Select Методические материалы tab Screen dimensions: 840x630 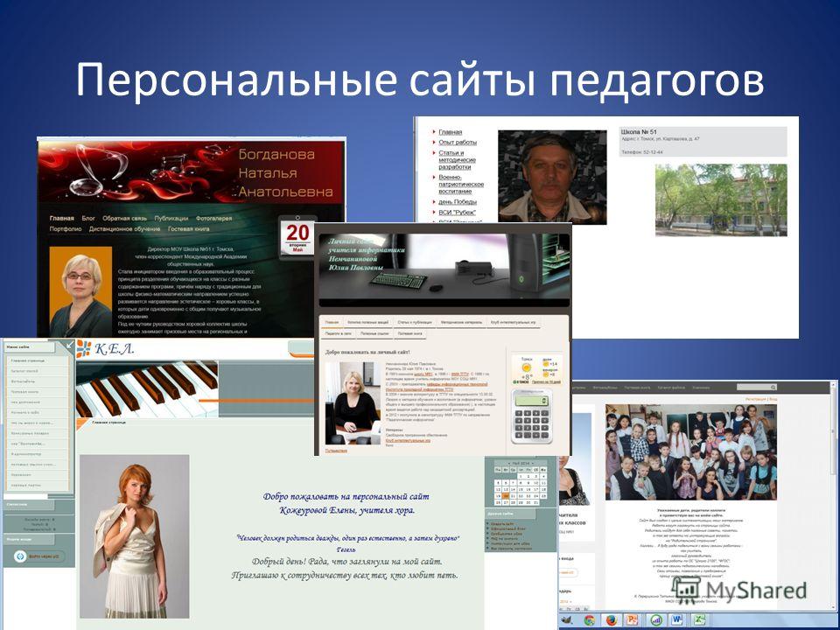pos(461,323)
